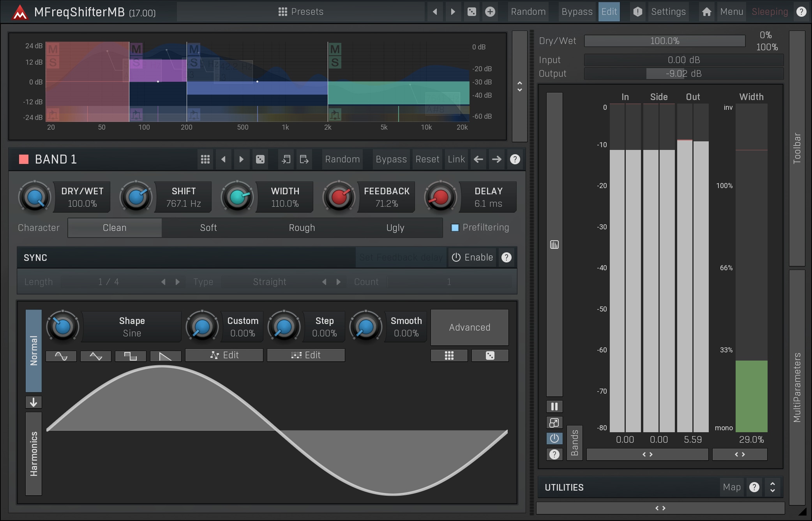This screenshot has height=521, width=812.
Task: Collapse the band graph using its side arrows
Action: point(519,86)
